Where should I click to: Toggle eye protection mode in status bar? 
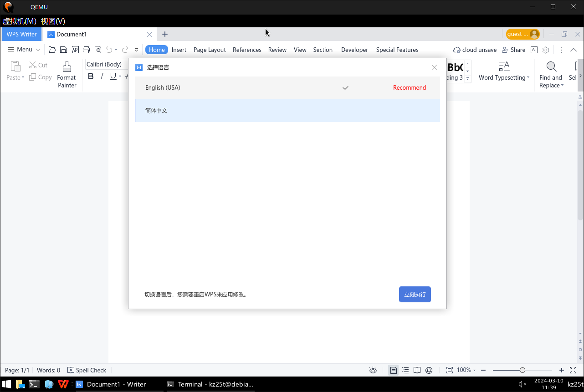[373, 370]
